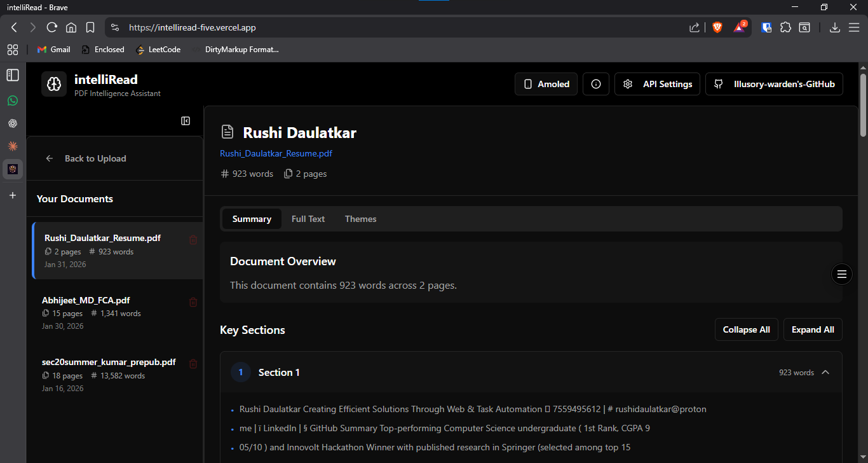Open WhatsApp panel in the Brave sidebar
The image size is (868, 463).
12,100
